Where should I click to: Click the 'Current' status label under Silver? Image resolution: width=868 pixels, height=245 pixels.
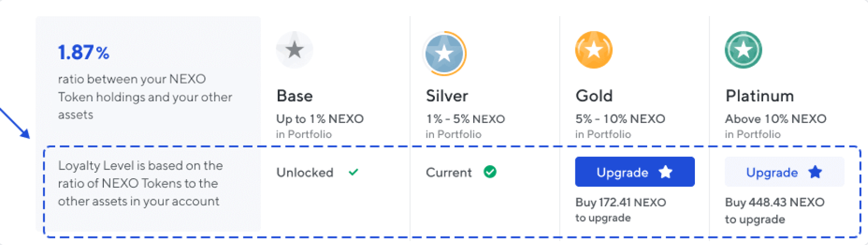point(449,173)
